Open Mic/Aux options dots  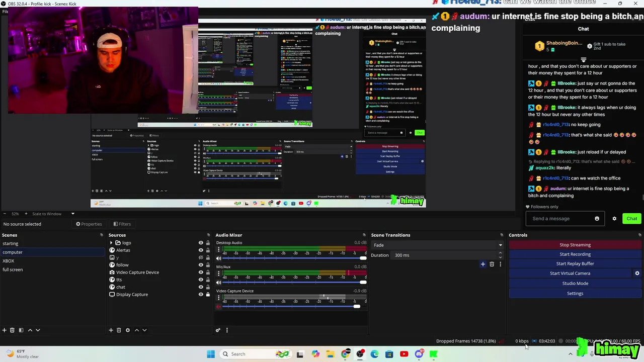pos(218,274)
